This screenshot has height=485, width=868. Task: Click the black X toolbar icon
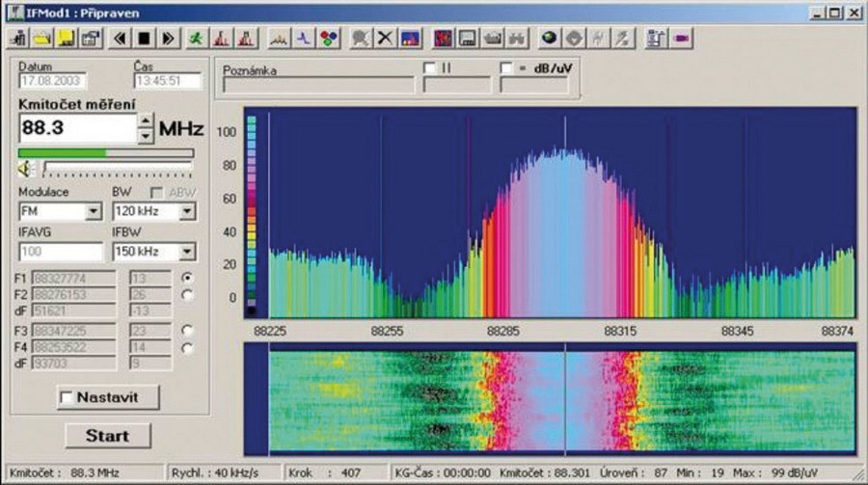pyautogui.click(x=385, y=39)
